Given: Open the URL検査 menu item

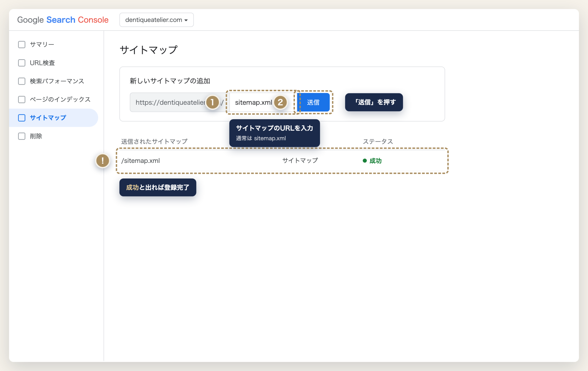Looking at the screenshot, I should click(x=54, y=63).
